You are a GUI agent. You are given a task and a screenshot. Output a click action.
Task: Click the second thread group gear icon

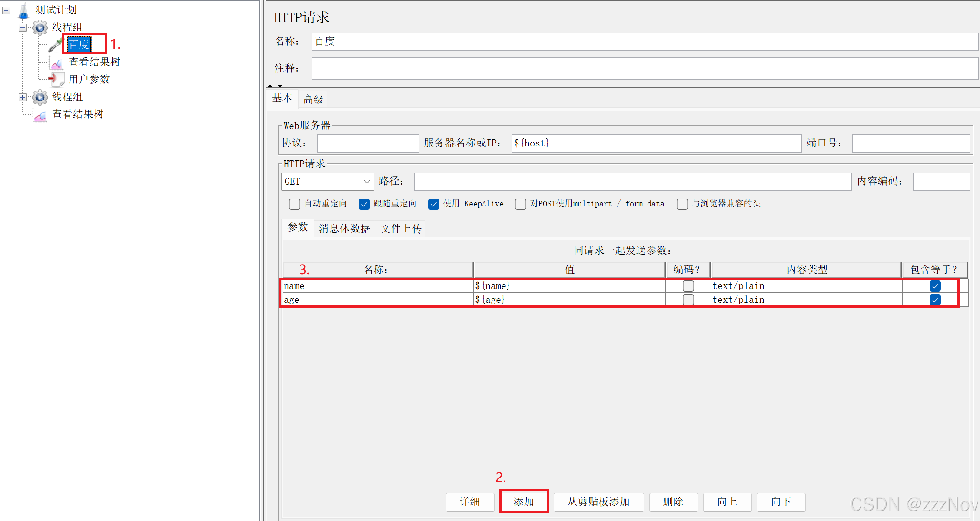point(40,97)
